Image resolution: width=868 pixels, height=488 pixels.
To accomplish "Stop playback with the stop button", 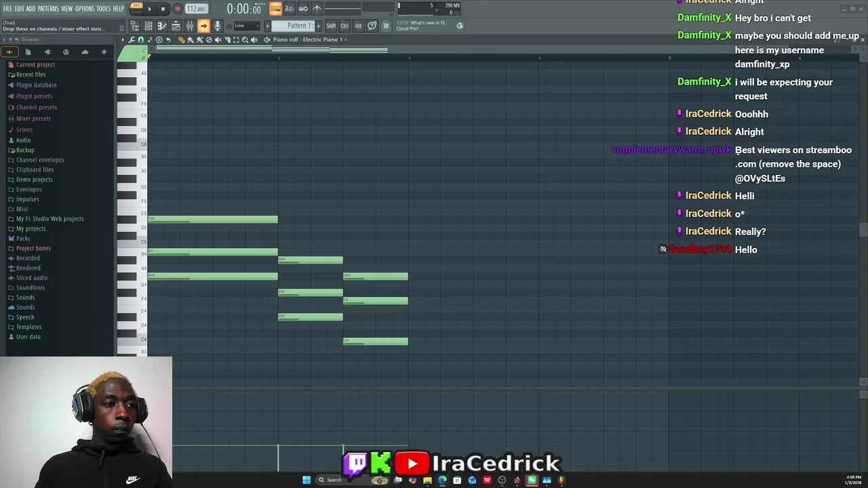I will [x=163, y=9].
